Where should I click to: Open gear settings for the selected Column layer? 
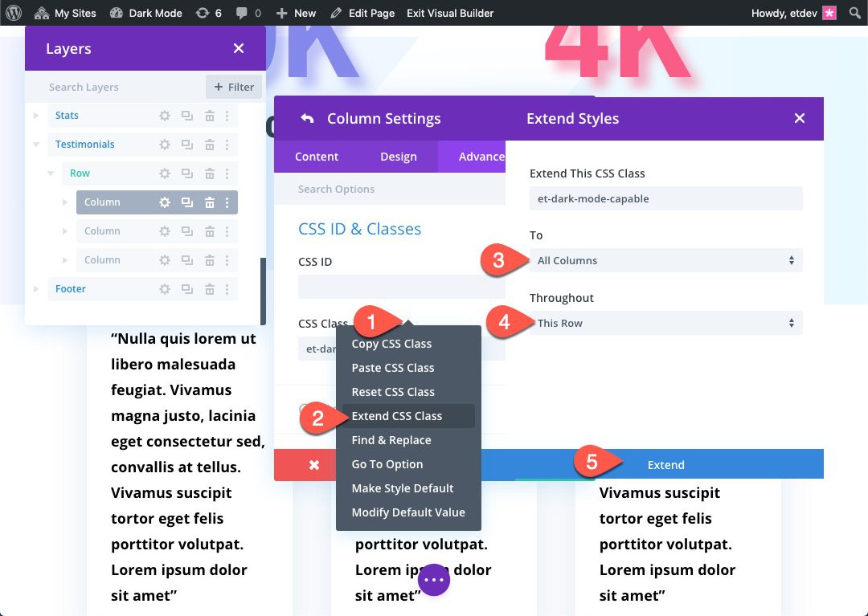(165, 202)
